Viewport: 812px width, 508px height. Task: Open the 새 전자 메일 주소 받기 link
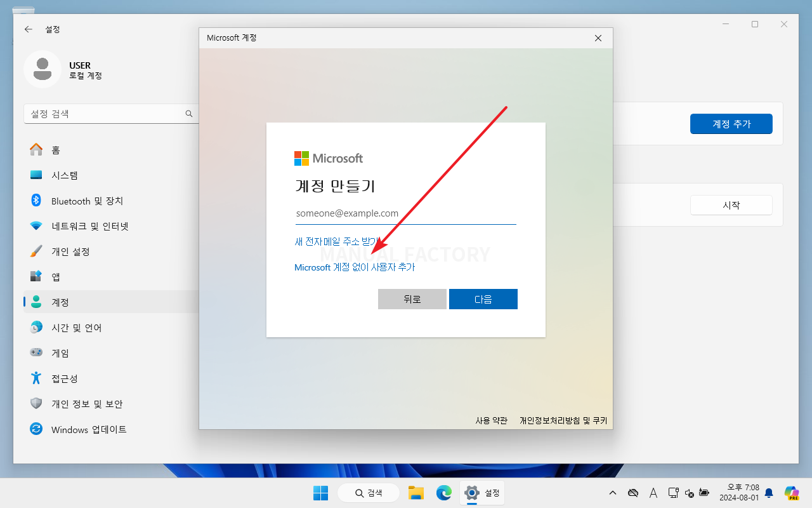coord(337,241)
